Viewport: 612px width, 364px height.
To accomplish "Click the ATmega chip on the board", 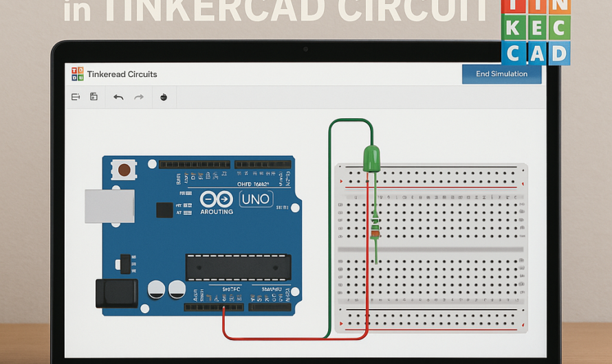I will click(x=238, y=267).
